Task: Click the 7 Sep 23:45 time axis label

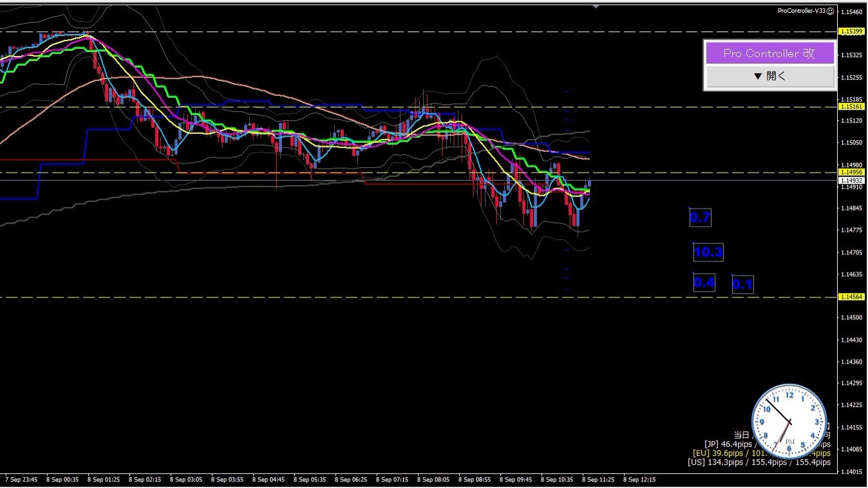Action: coord(21,480)
